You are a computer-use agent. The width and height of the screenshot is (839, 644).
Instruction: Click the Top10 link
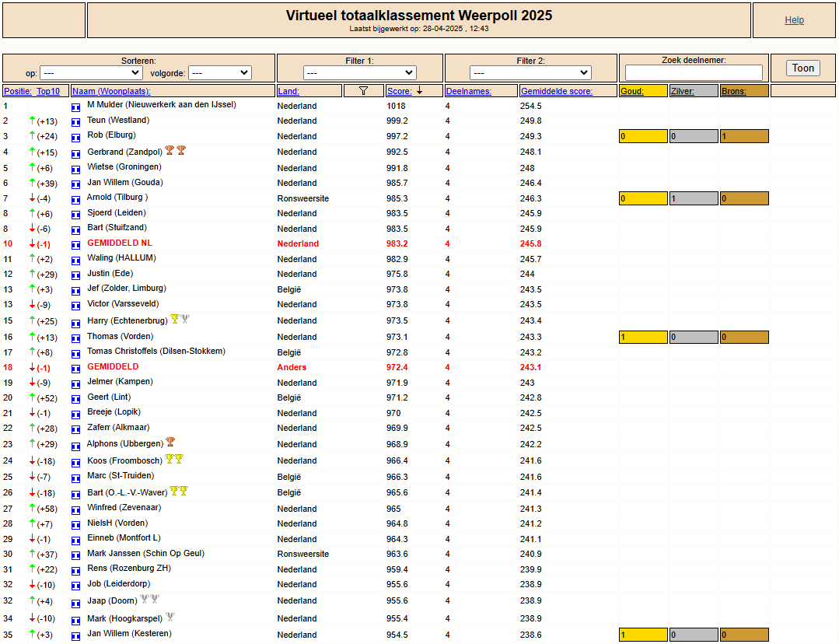pos(48,91)
